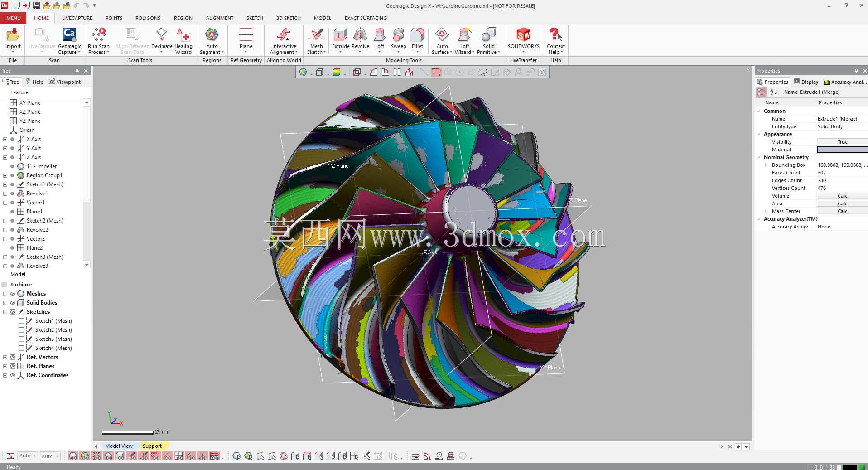This screenshot has width=868, height=470.
Task: Activate rectangle selection mode in viewport toolbar
Action: 436,72
